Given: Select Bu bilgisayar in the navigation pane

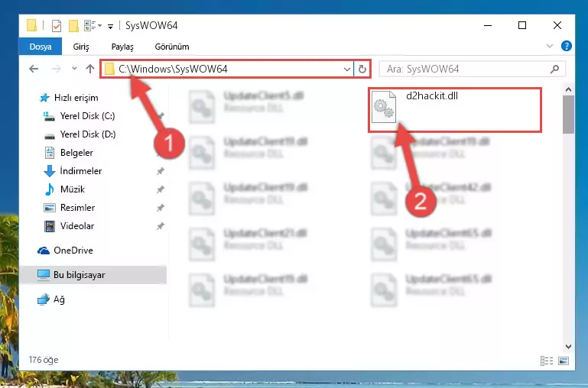Looking at the screenshot, I should (93, 275).
